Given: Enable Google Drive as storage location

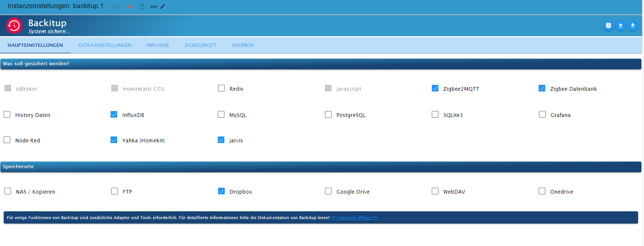Looking at the screenshot, I should point(328,191).
